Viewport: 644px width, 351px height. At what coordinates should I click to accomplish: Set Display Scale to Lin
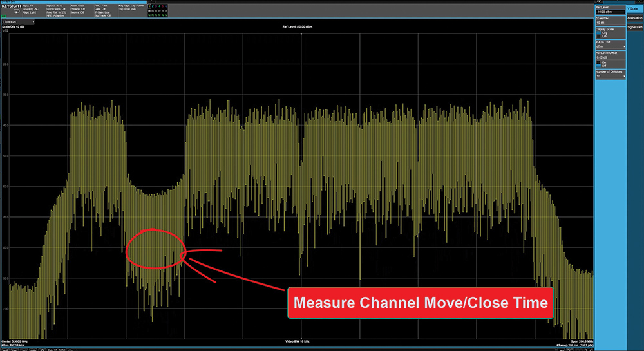pyautogui.click(x=601, y=36)
